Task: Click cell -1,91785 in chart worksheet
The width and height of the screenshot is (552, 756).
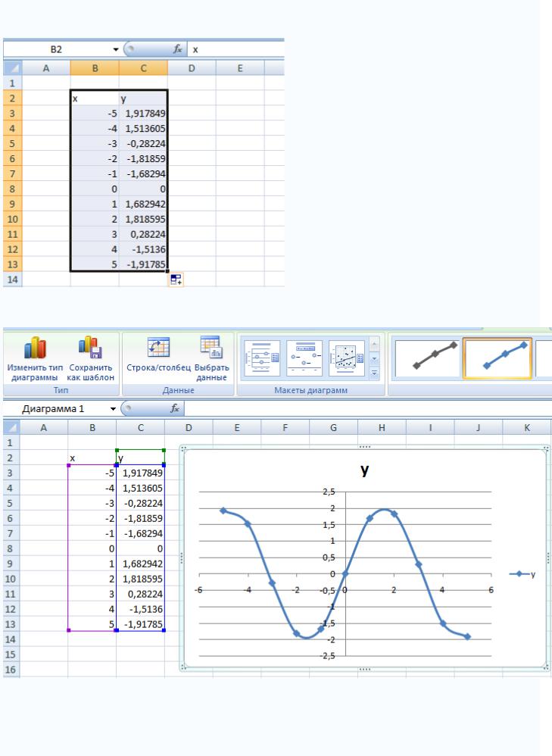Action: (140, 624)
